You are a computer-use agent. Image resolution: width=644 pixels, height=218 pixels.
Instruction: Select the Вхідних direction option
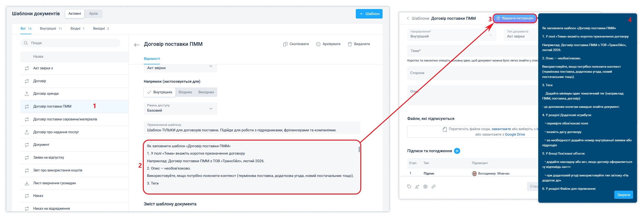coord(185,92)
